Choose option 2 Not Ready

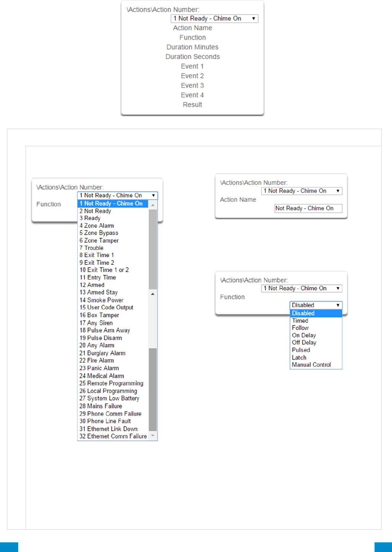coord(113,211)
